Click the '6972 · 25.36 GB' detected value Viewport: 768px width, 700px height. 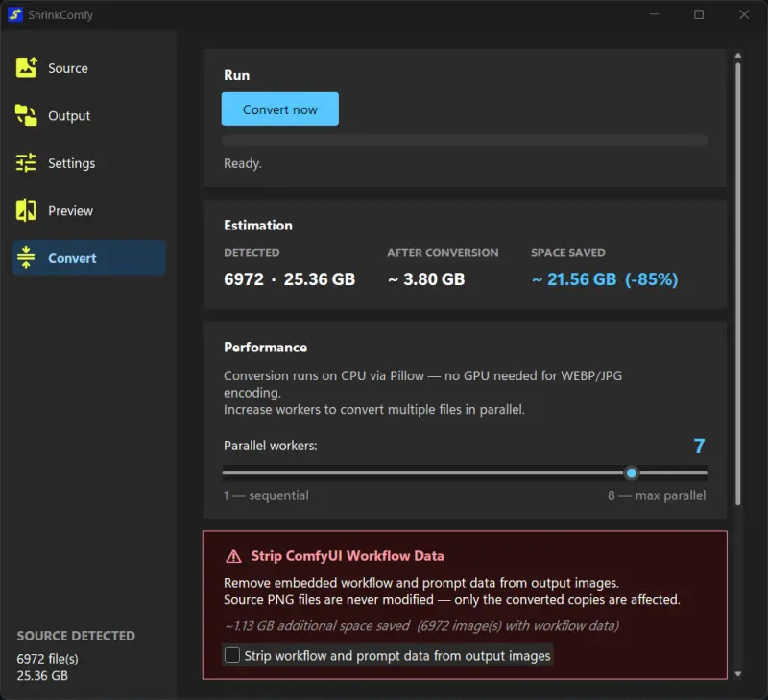point(290,279)
